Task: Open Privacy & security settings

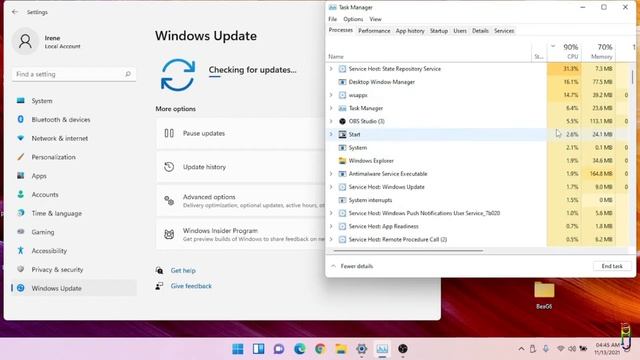Action: (73, 270)
